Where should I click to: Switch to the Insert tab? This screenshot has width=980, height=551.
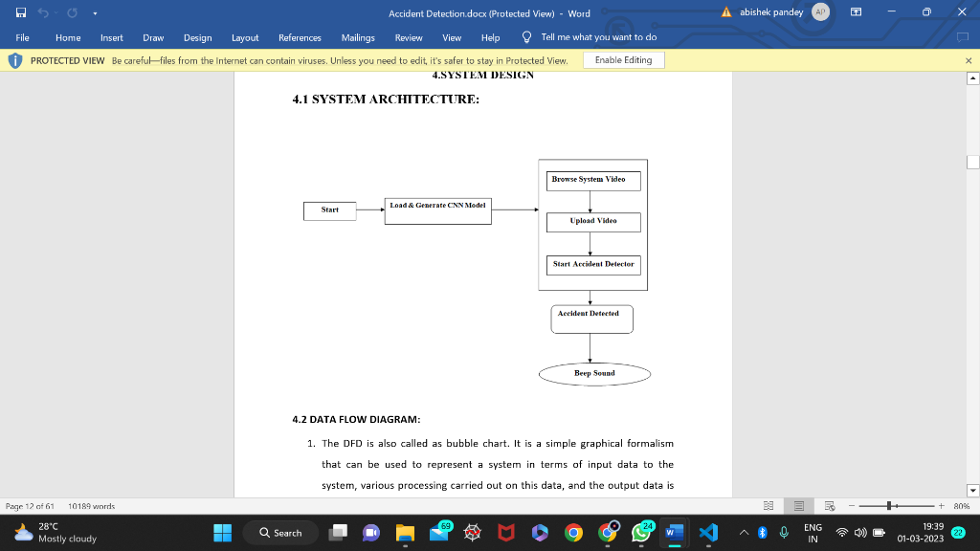(x=111, y=37)
